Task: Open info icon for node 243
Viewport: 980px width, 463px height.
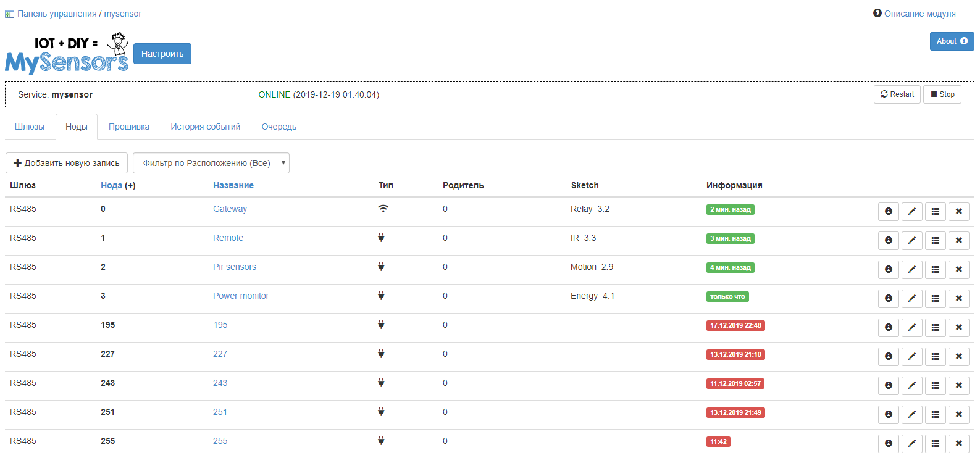Action: point(888,385)
